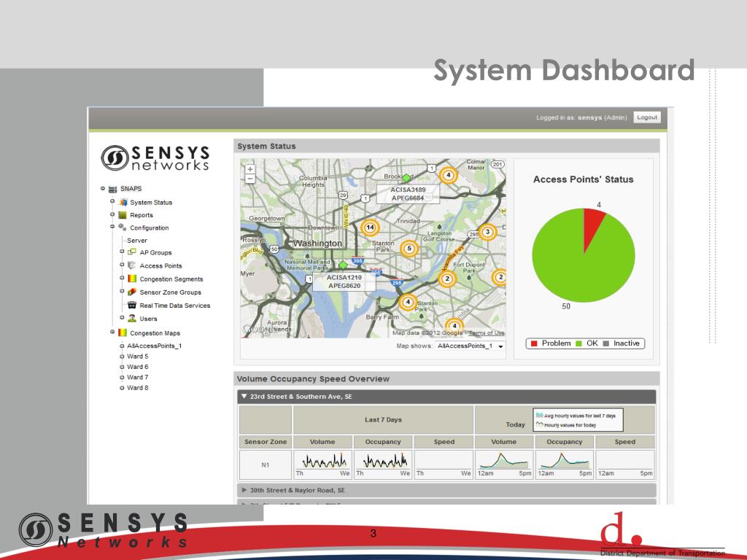The width and height of the screenshot is (747, 560).
Task: Select System Status in navigation tree
Action: (151, 203)
